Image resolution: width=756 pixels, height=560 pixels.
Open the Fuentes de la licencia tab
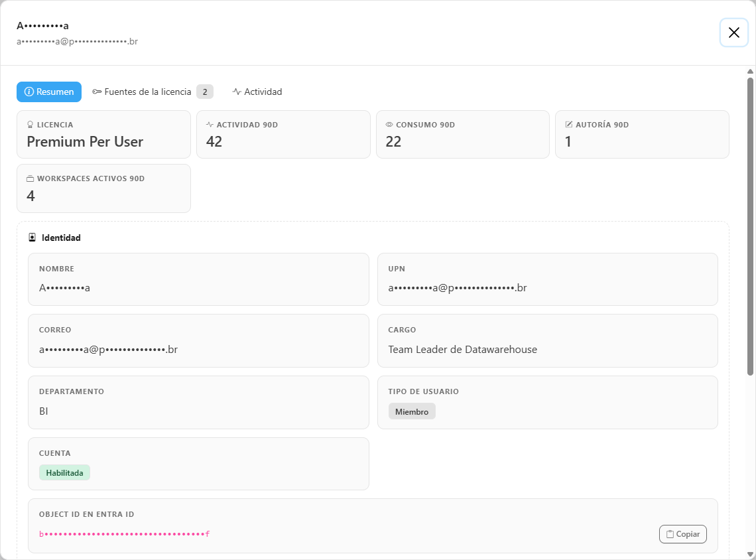pyautogui.click(x=153, y=92)
